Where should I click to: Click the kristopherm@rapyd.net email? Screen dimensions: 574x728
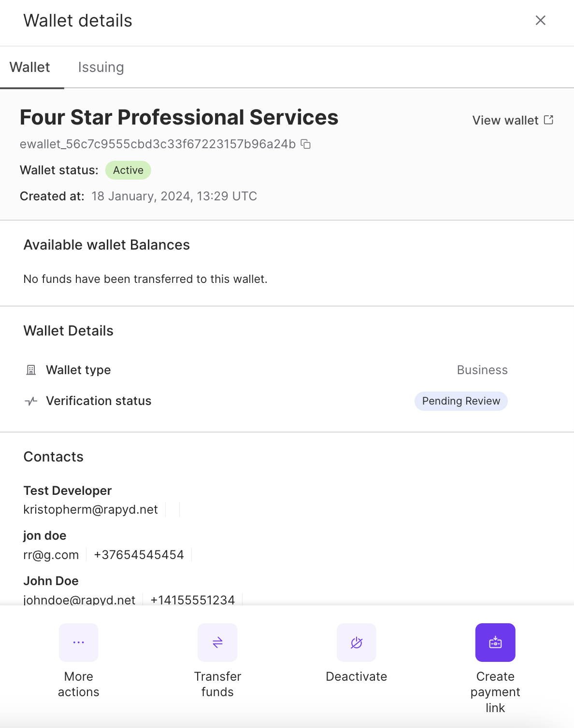(91, 510)
